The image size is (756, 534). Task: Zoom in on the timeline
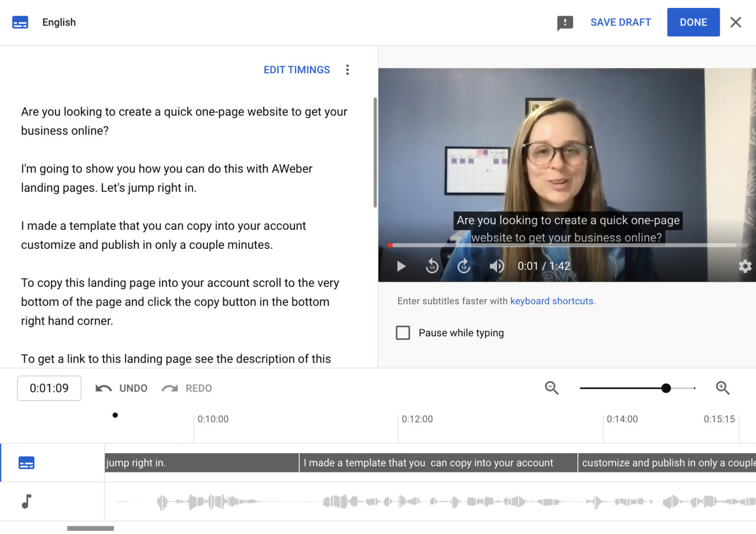(x=723, y=388)
